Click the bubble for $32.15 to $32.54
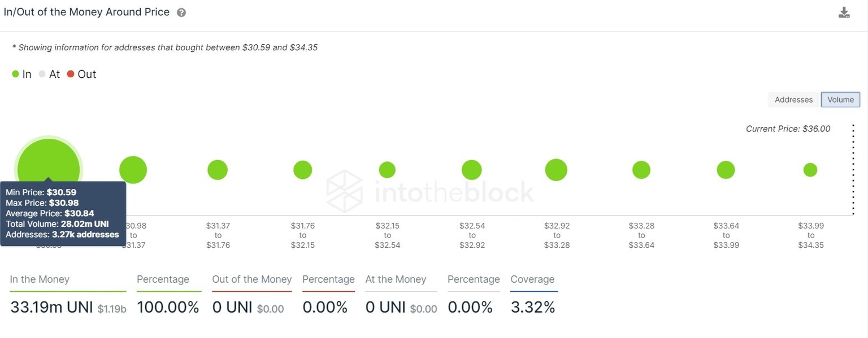 [x=387, y=170]
